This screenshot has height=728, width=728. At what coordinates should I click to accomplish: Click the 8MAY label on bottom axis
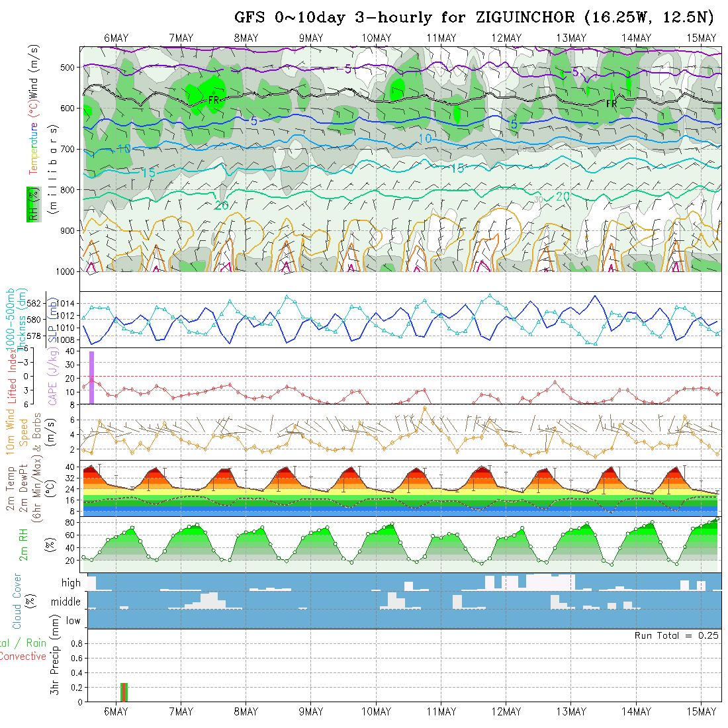pos(246,711)
